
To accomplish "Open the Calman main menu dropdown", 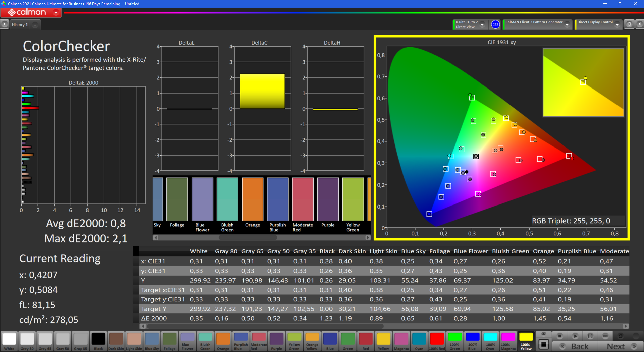I will click(56, 13).
